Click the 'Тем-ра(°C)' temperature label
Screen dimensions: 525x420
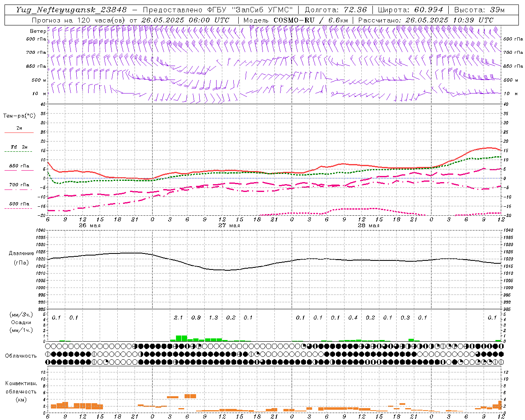point(19,116)
